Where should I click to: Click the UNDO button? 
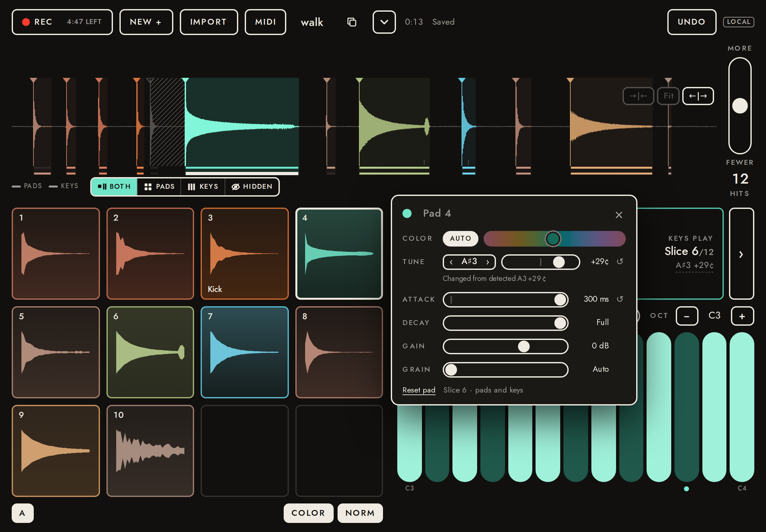click(691, 22)
